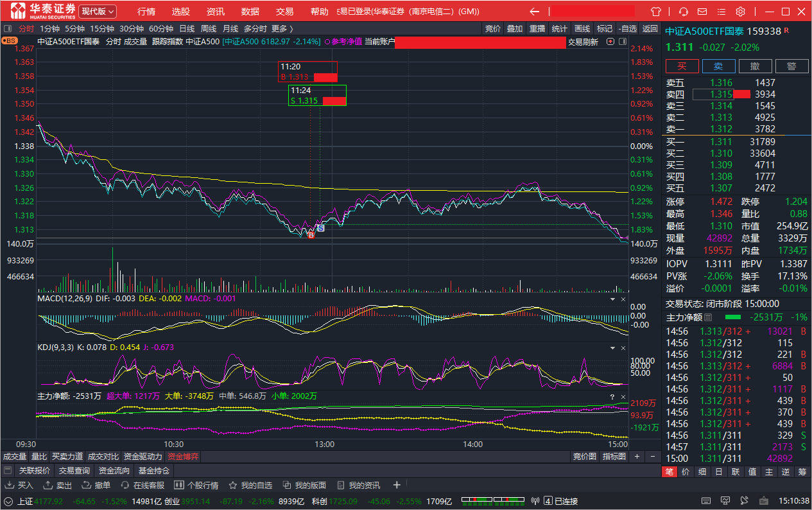This screenshot has height=510, width=812.
Task: Open online customer service headset icon
Action: point(684,12)
